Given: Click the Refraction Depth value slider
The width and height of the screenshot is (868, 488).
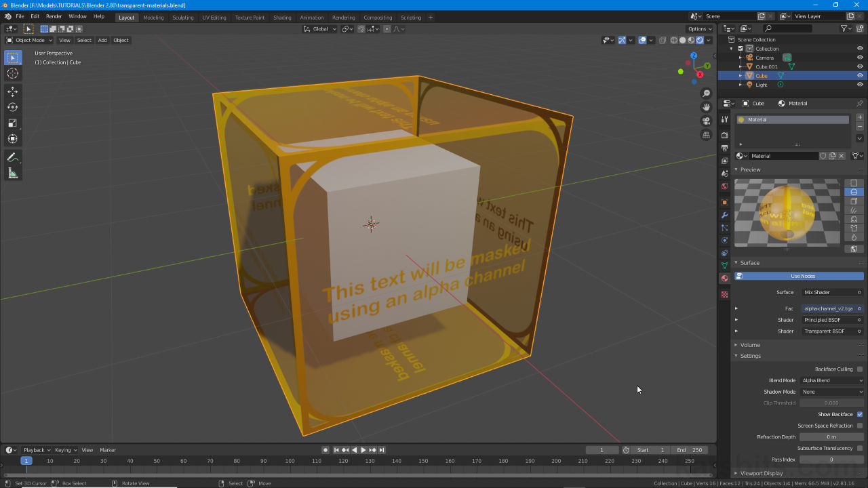Looking at the screenshot, I should [x=831, y=437].
